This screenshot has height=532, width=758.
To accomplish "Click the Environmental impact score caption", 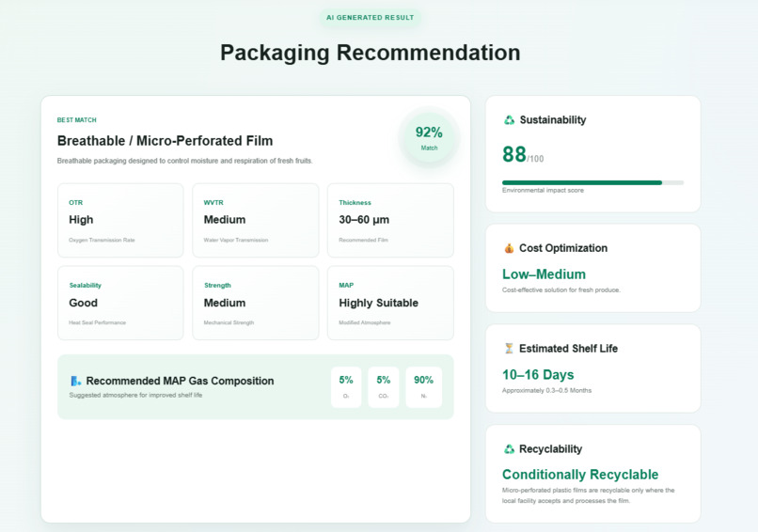I will [543, 191].
